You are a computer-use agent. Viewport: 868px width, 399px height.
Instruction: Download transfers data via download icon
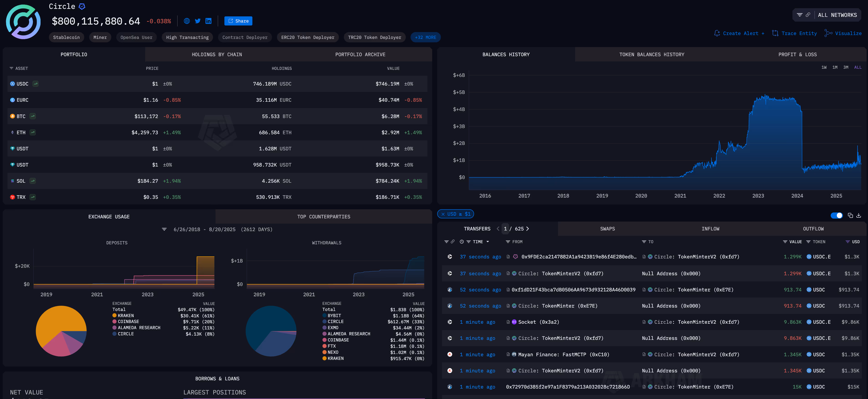(859, 215)
